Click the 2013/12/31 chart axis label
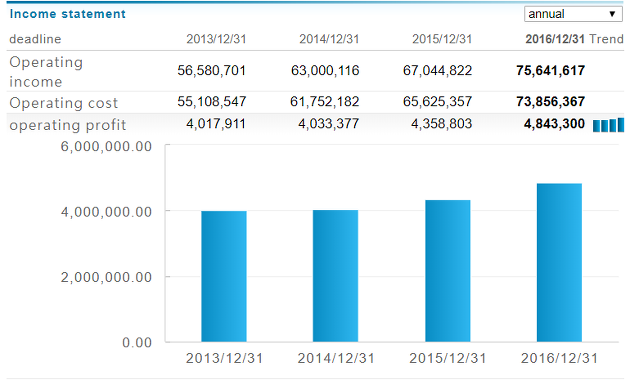630x380 pixels. coord(224,358)
